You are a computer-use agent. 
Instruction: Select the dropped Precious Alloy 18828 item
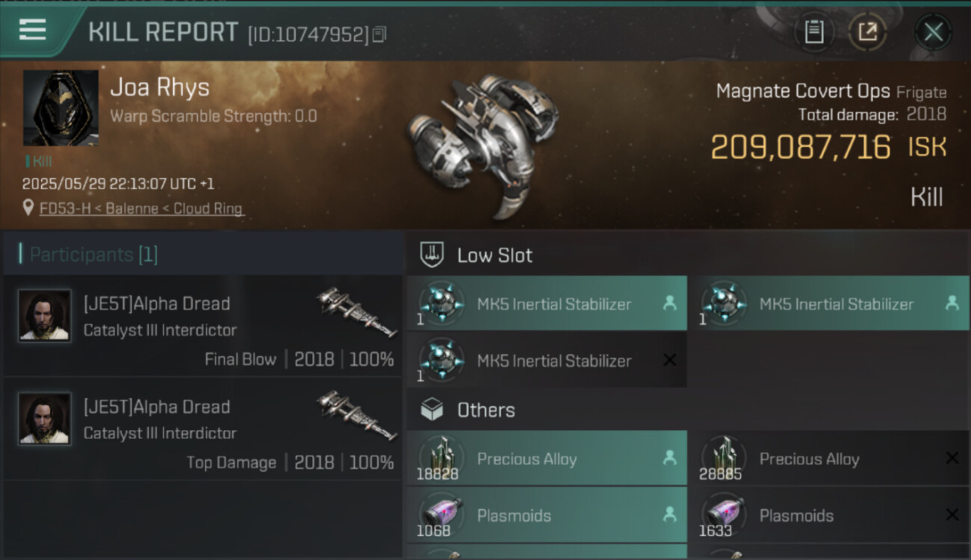[x=547, y=459]
